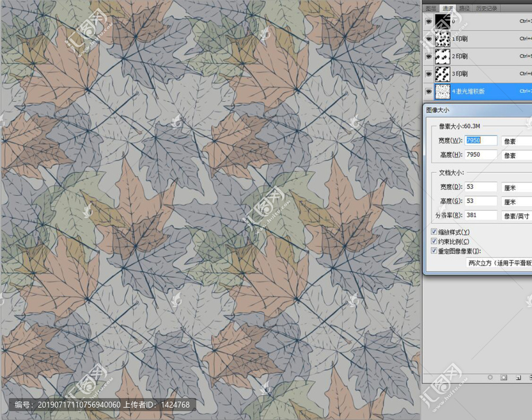Load channel as selection icon
This screenshot has width=532, height=420.
coord(490,377)
